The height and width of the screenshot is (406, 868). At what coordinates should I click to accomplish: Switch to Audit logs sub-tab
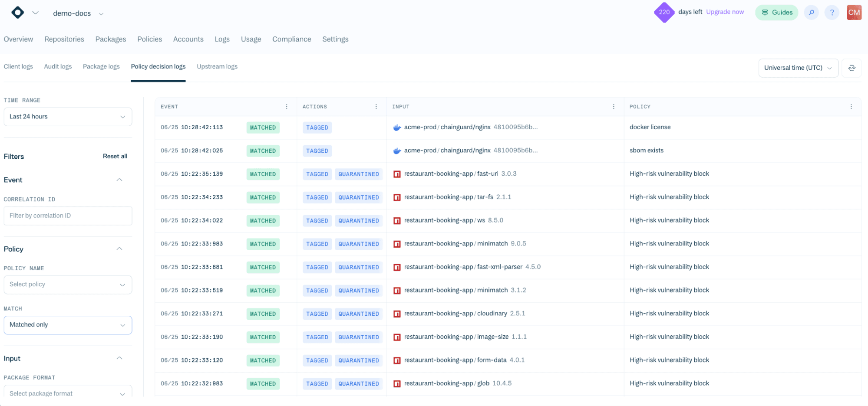[x=58, y=66]
